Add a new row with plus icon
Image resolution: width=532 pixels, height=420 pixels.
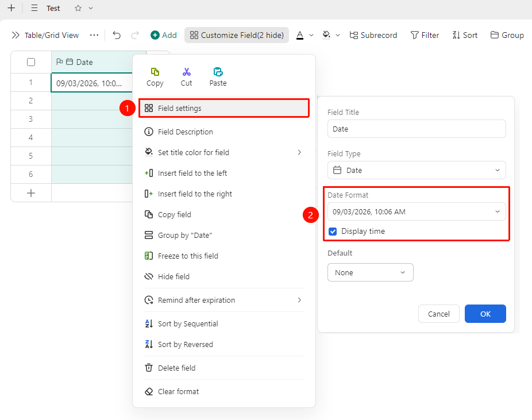point(31,193)
